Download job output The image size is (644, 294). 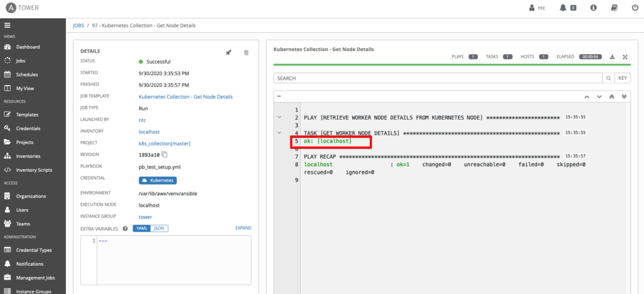tap(612, 57)
